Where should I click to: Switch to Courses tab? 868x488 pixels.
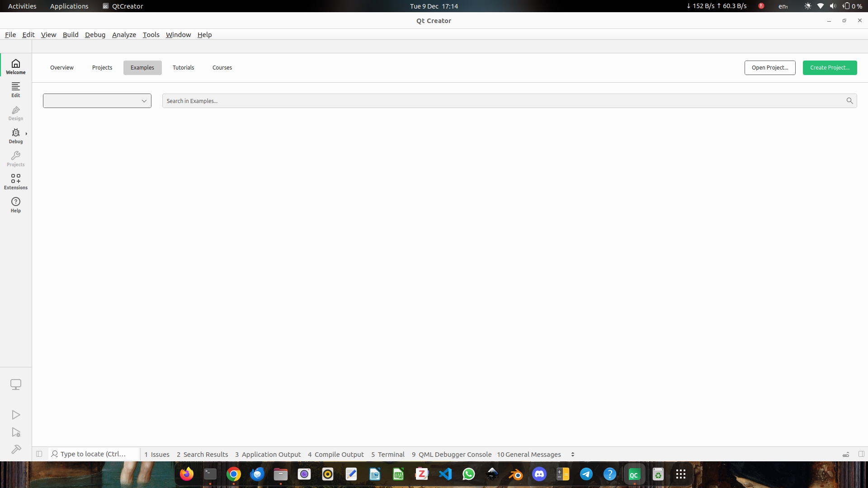tap(222, 68)
